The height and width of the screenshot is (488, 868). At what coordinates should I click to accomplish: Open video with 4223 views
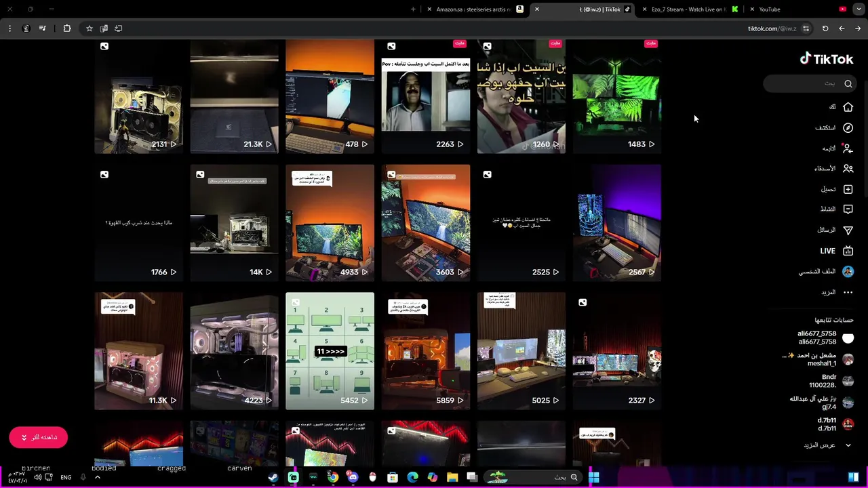coord(234,351)
